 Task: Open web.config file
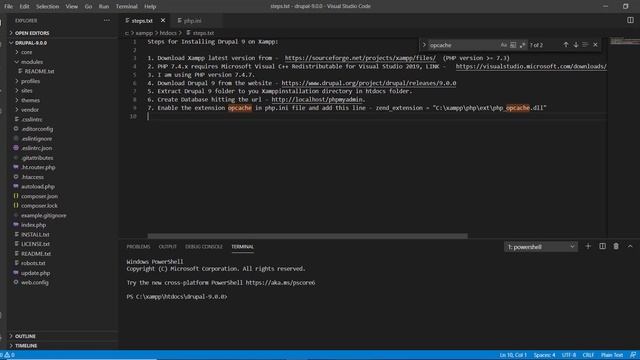[35, 282]
